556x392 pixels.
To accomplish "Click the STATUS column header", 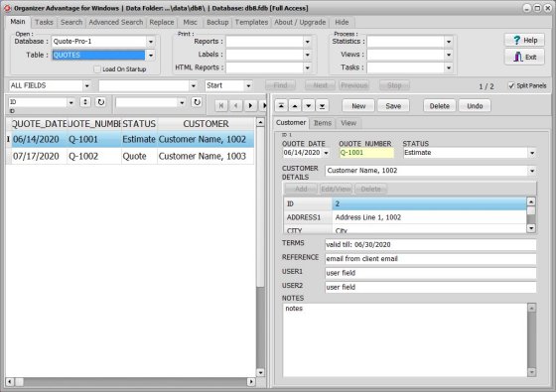I will pyautogui.click(x=139, y=124).
